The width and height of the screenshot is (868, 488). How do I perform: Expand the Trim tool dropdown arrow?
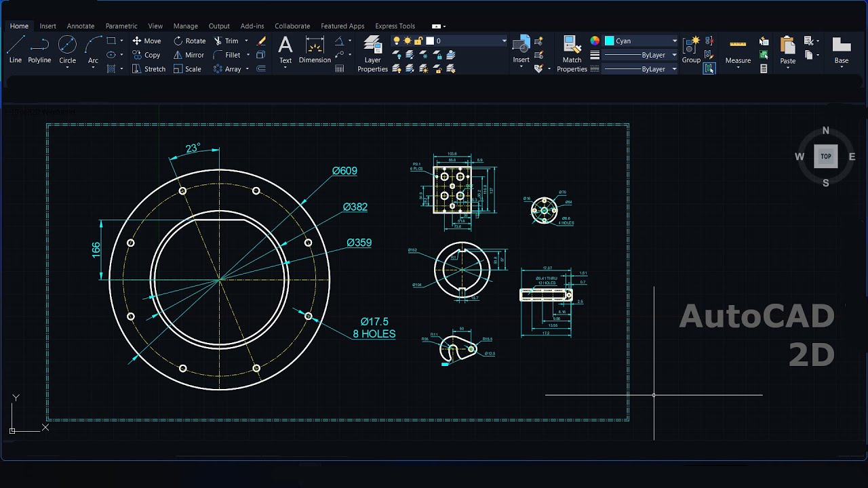[x=246, y=41]
